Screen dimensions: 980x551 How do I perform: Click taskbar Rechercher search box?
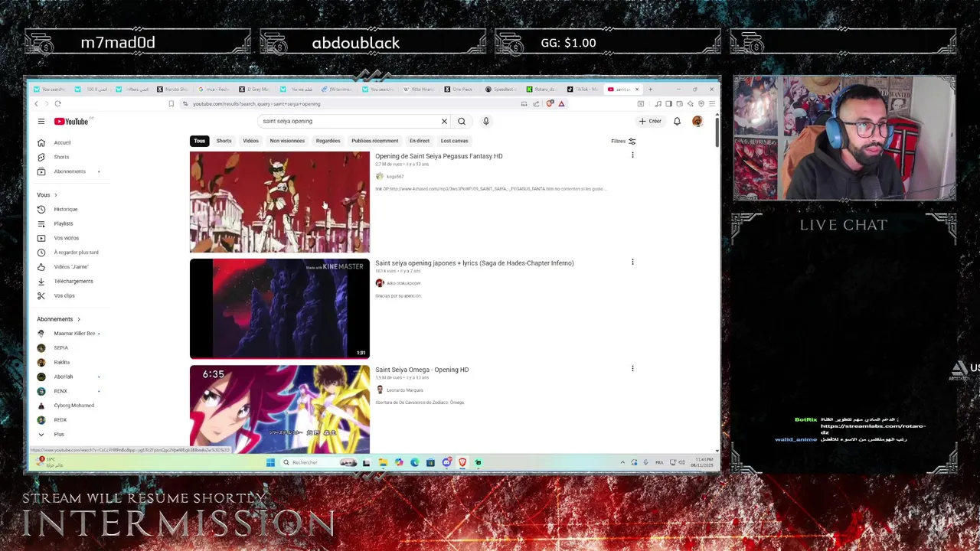point(318,462)
